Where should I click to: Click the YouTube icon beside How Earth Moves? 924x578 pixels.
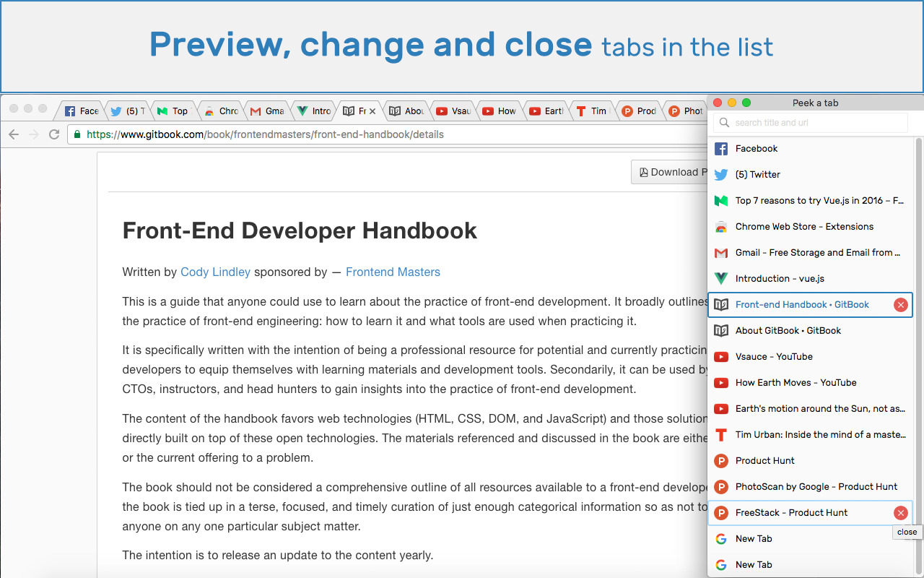(x=720, y=383)
